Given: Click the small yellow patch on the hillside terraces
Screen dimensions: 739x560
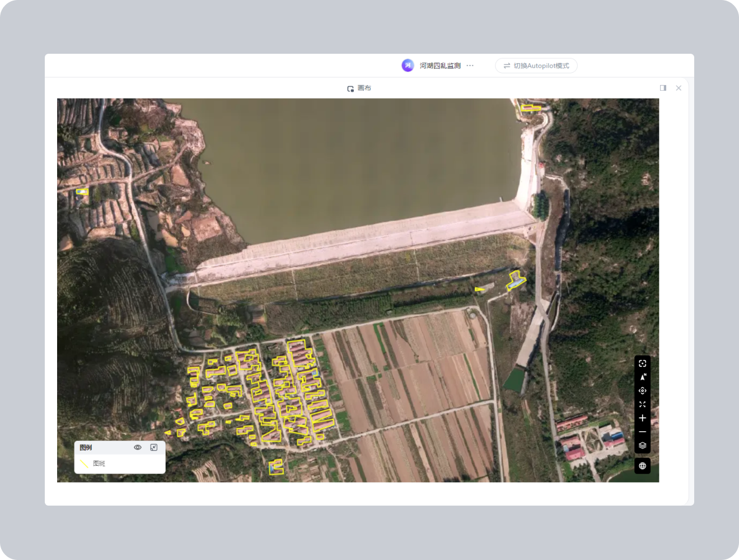Looking at the screenshot, I should 82,192.
